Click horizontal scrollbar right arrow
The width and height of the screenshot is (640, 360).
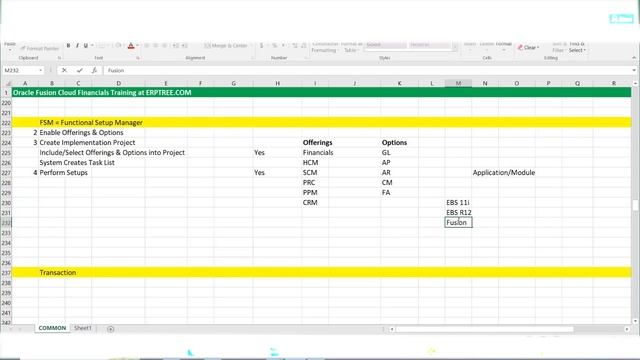coord(627,329)
